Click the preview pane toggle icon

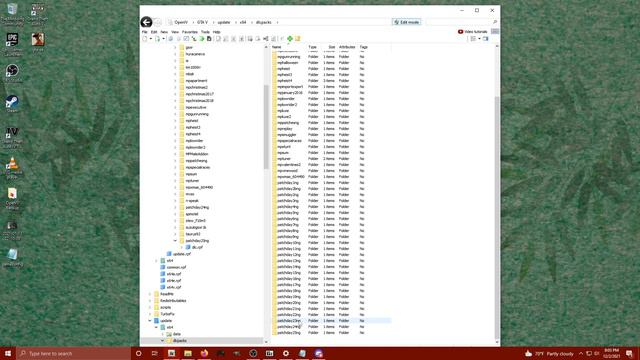[x=485, y=39]
